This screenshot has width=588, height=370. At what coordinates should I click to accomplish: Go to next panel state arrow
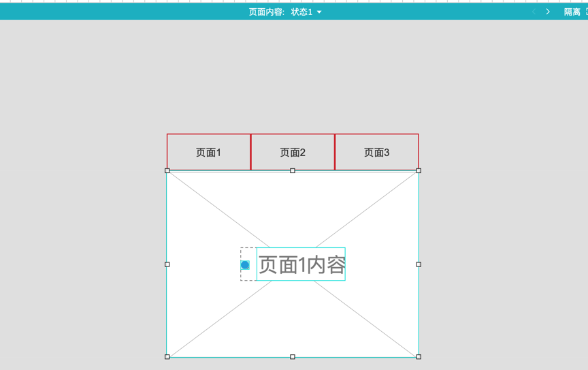coord(548,12)
